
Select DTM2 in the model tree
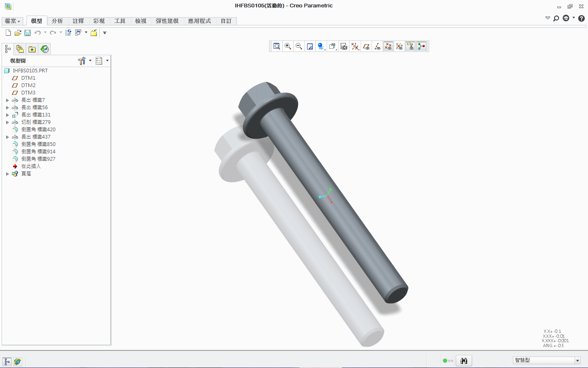pyautogui.click(x=28, y=85)
